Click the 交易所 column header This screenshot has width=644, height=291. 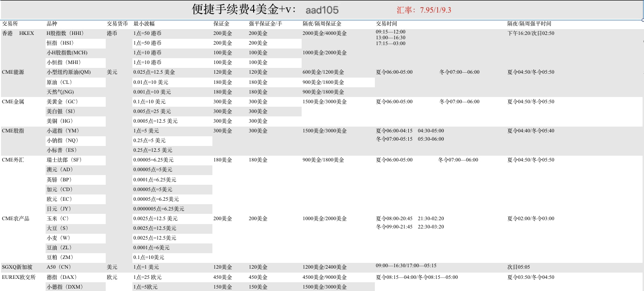point(10,23)
